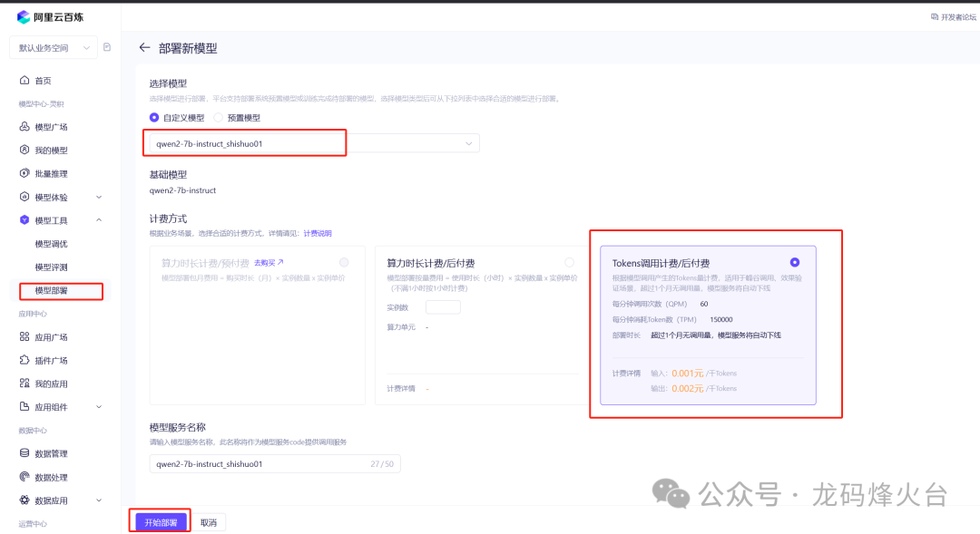Expand the 数据应用 chevron
Image resolution: width=980 pixels, height=534 pixels.
point(99,500)
